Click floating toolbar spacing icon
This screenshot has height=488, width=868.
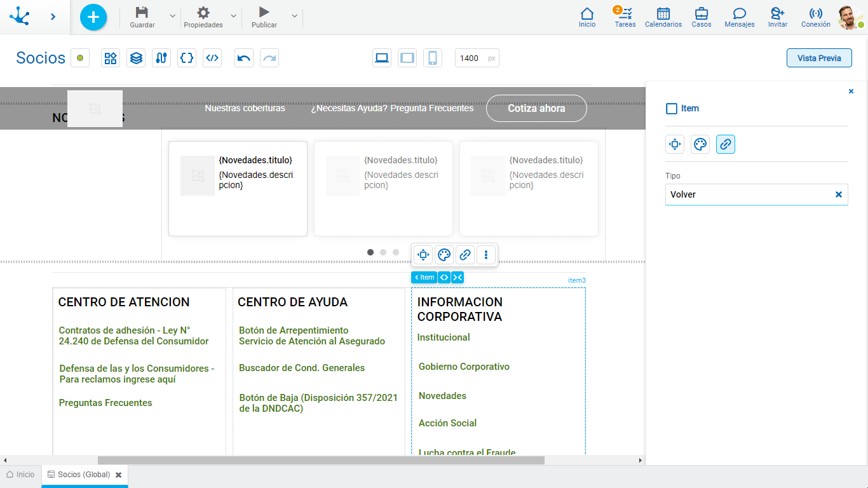pos(423,255)
